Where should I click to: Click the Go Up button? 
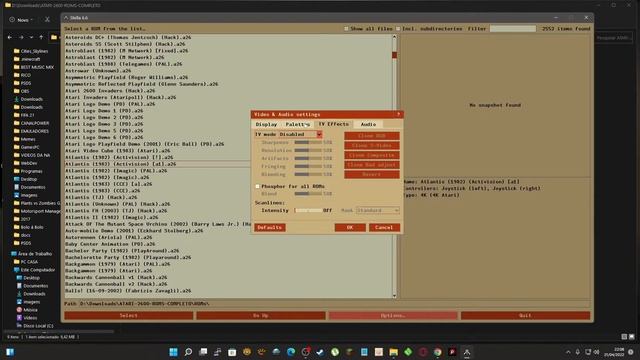tap(261, 316)
